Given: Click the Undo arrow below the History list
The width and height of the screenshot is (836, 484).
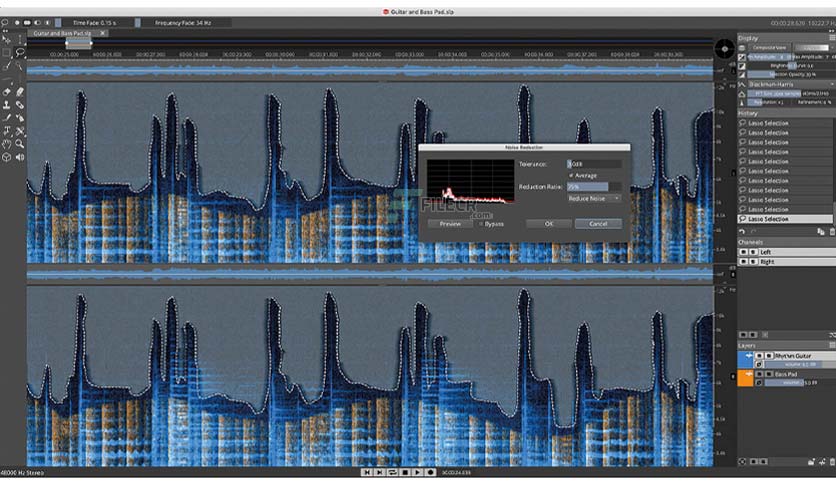Looking at the screenshot, I should pyautogui.click(x=742, y=231).
